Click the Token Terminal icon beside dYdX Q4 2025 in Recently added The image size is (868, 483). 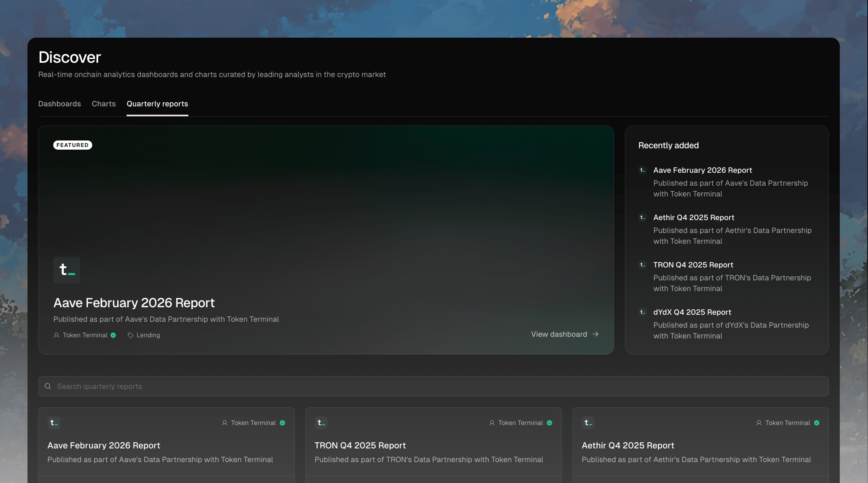(x=643, y=312)
